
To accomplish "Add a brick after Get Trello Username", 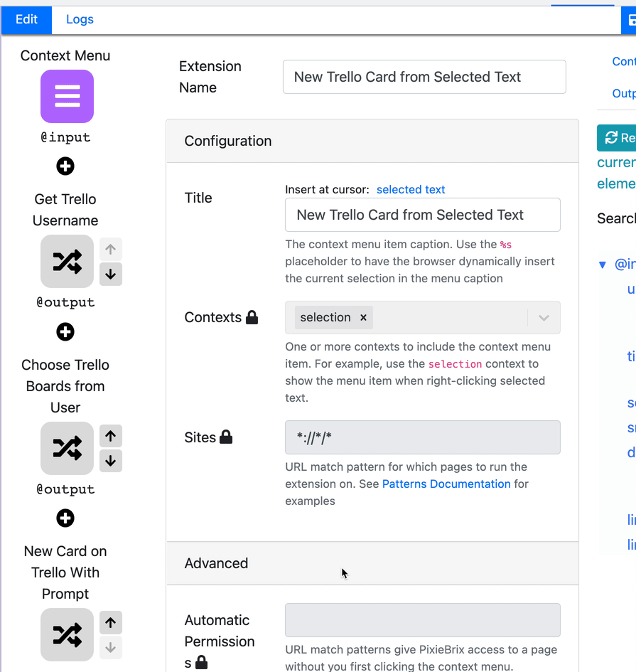I will pos(65,331).
